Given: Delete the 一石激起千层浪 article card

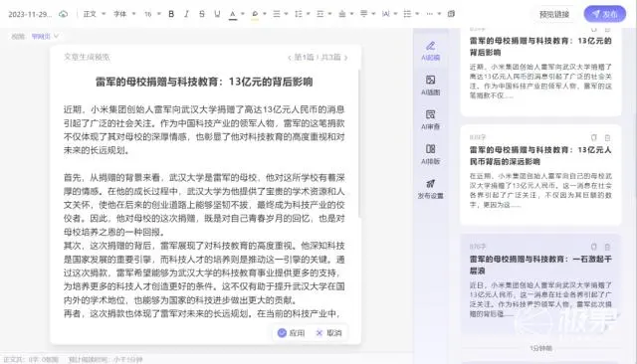Looking at the screenshot, I should pyautogui.click(x=607, y=247).
